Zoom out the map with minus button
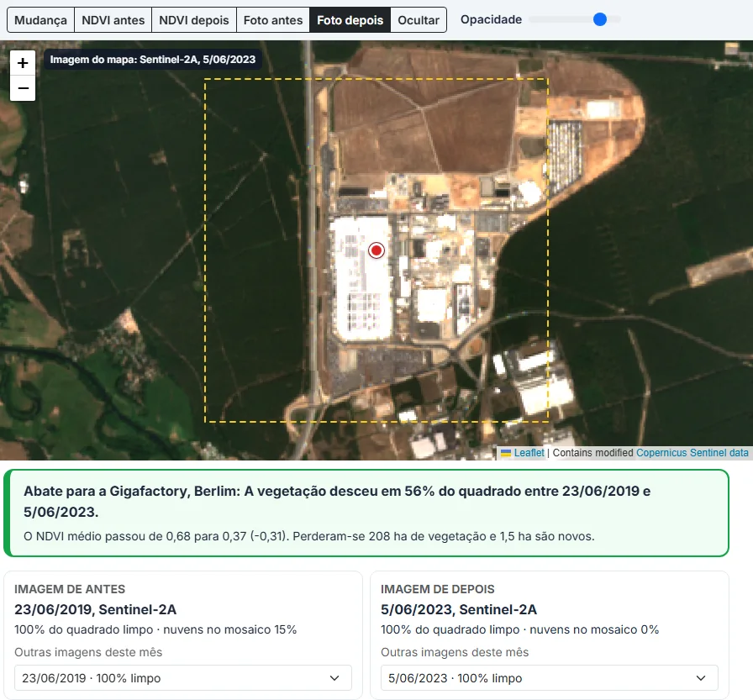The width and height of the screenshot is (753, 700). pos(23,88)
